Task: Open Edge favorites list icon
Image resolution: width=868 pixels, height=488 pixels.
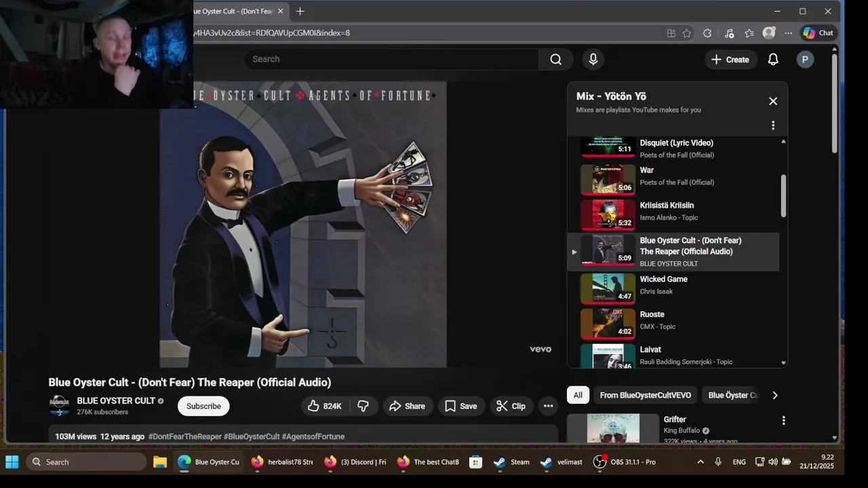Action: point(749,33)
